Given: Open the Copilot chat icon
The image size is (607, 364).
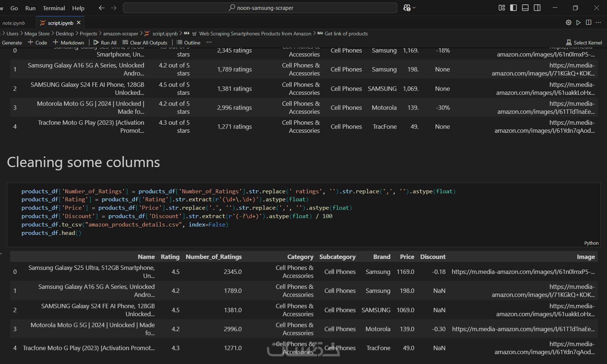Looking at the screenshot, I should click(407, 8).
